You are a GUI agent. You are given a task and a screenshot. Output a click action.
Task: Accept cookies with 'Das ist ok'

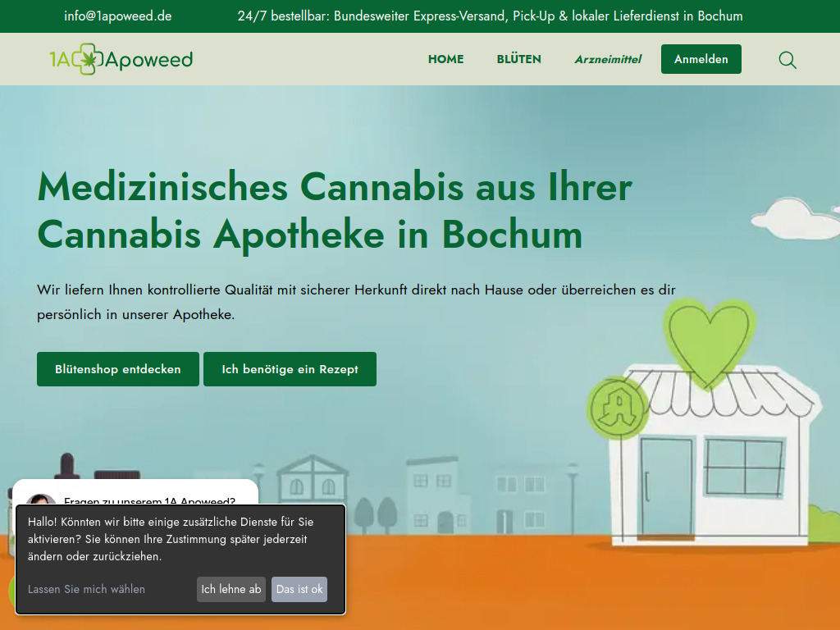[299, 589]
